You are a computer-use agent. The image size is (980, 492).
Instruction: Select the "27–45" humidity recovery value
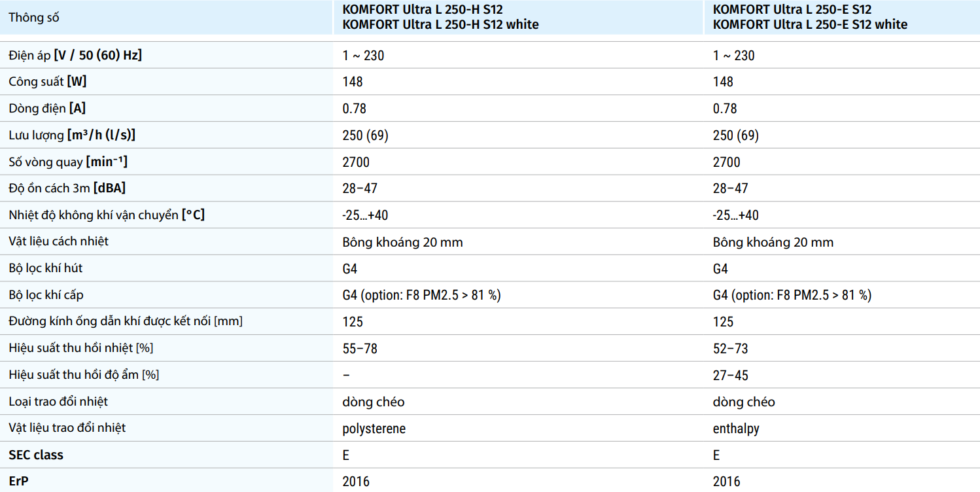[x=731, y=376]
